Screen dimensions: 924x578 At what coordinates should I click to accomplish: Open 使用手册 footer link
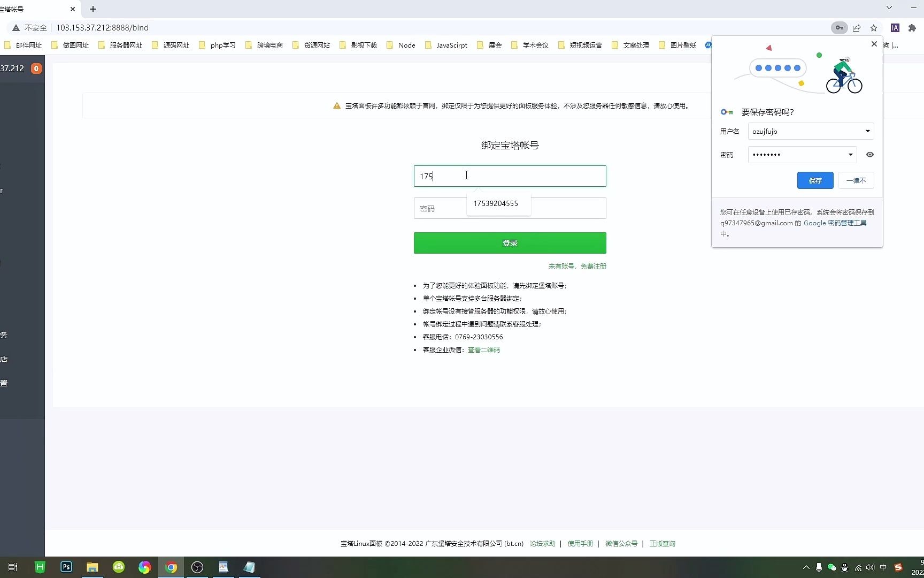580,543
